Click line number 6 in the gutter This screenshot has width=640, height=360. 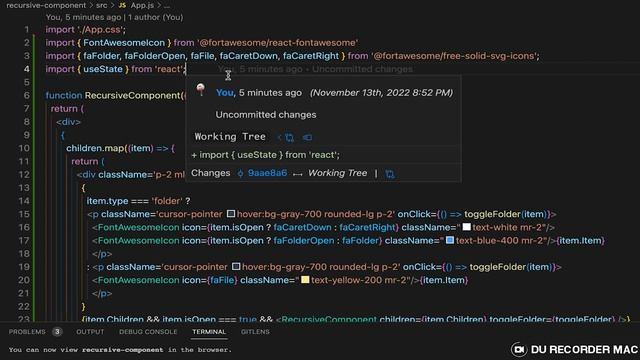pyautogui.click(x=27, y=96)
